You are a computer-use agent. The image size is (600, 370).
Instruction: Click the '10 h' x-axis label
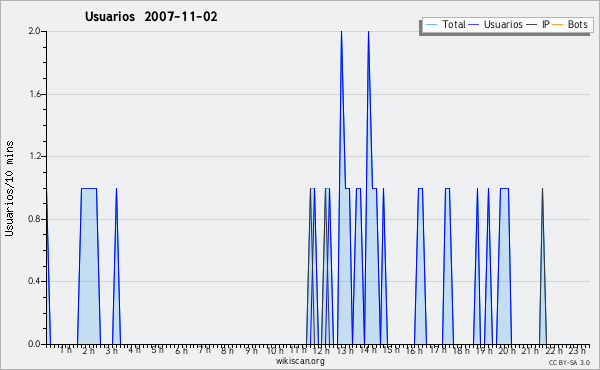275,350
